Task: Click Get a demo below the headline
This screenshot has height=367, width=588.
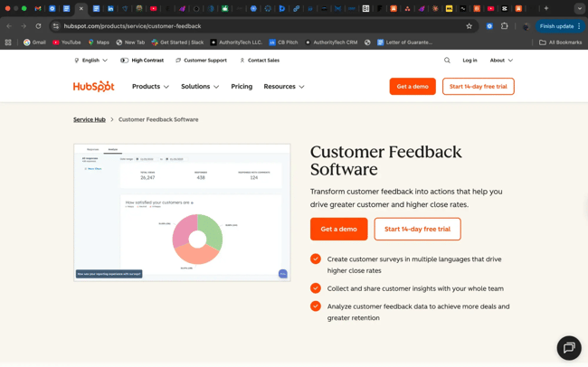Action: [338, 229]
